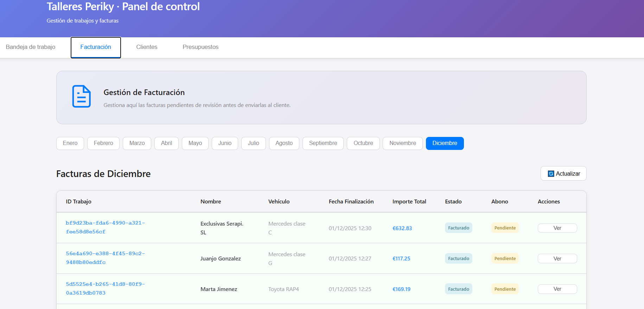The height and width of the screenshot is (309, 644).
Task: View the Exclusivas Serapi invoice
Action: (557, 228)
